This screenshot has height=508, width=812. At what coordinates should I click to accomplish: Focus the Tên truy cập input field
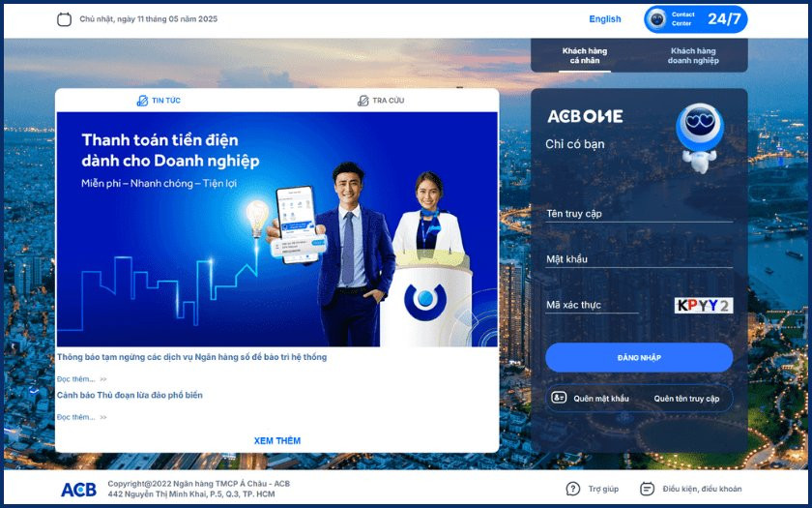(638, 213)
